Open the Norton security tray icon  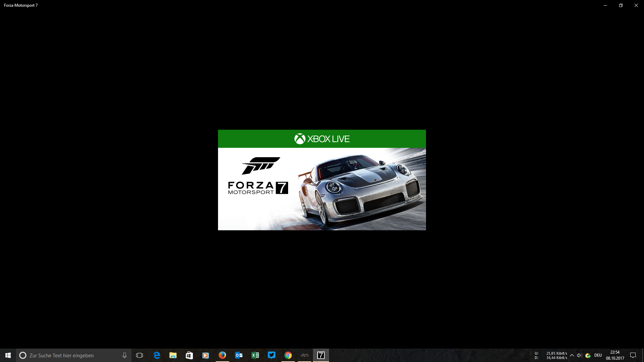588,355
